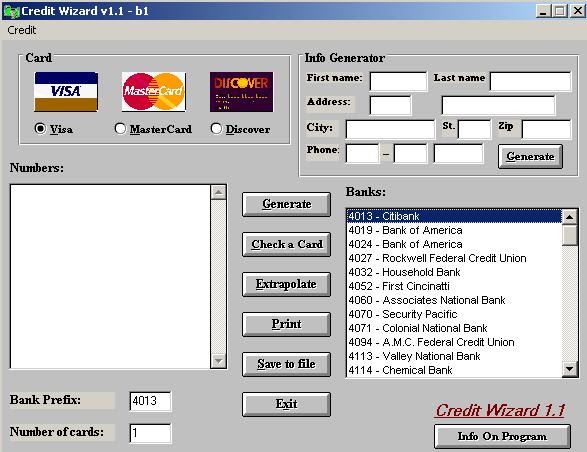Focus the City field
Screen dimensions: 587x452
pyautogui.click(x=390, y=129)
